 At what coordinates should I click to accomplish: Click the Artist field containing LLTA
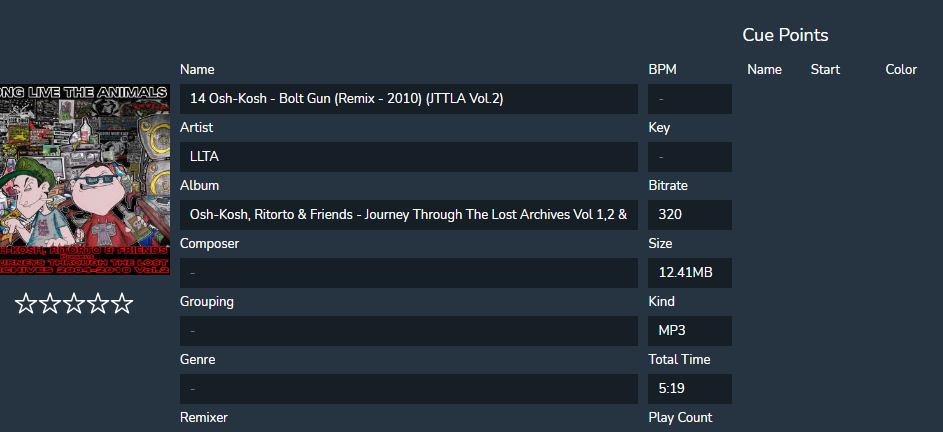[x=408, y=157]
